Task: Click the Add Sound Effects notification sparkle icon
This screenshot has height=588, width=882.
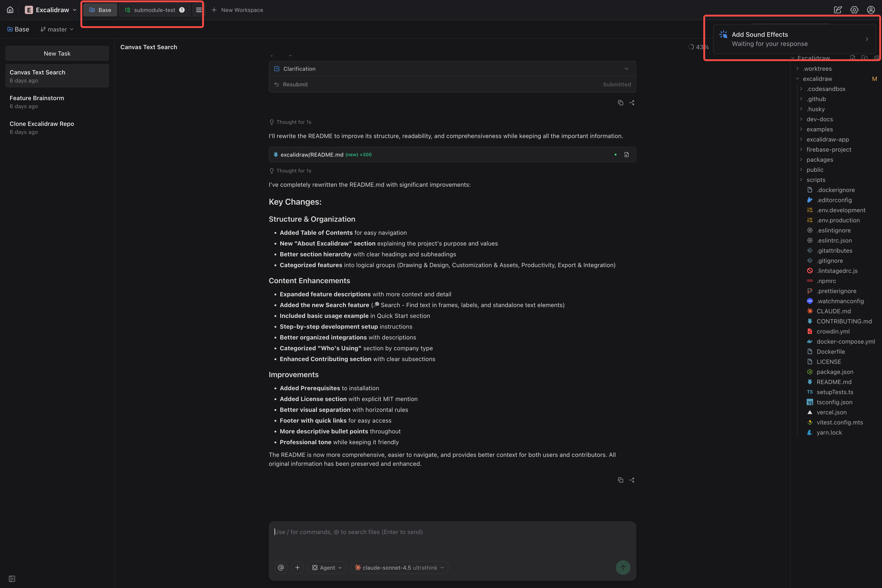Action: [x=723, y=34]
